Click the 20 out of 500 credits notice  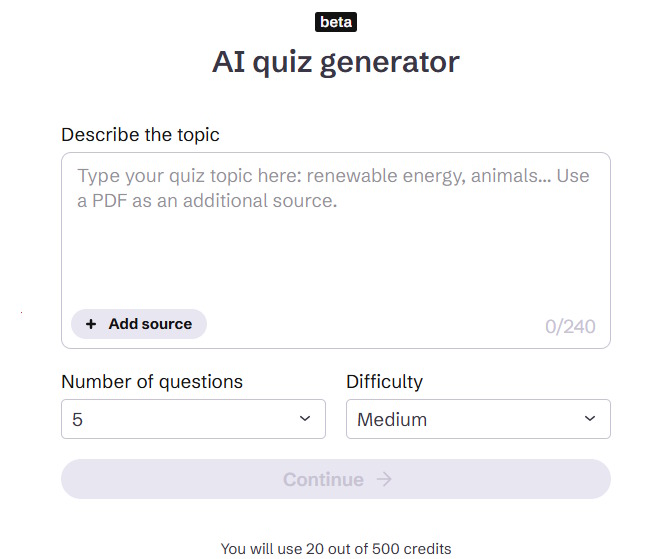[x=336, y=548]
